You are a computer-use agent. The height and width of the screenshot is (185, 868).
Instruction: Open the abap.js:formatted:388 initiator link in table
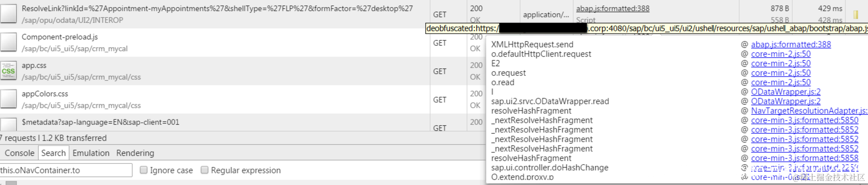pyautogui.click(x=613, y=9)
